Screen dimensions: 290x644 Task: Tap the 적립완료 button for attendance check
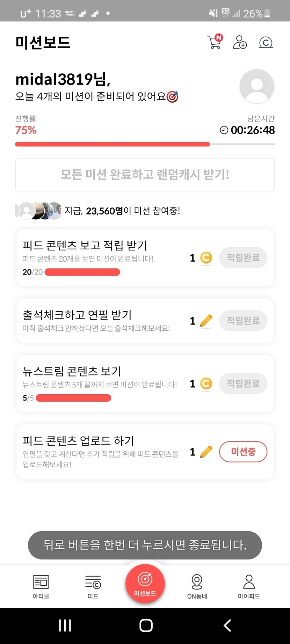tap(243, 321)
